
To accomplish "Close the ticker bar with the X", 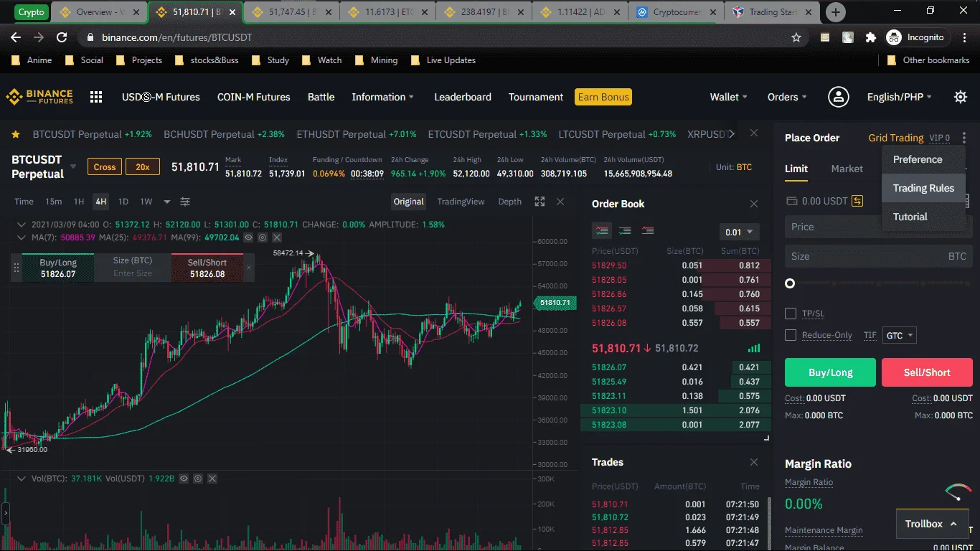I will [x=754, y=133].
